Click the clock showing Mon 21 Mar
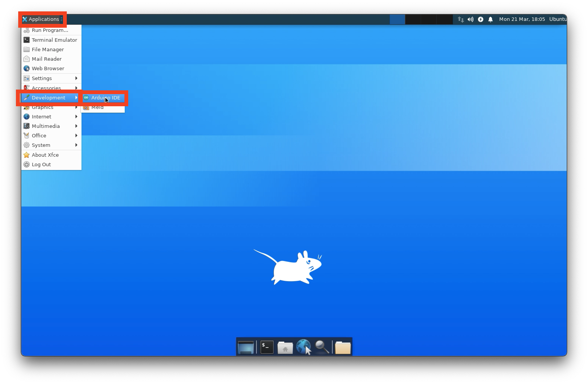The height and width of the screenshot is (384, 588). coord(522,19)
